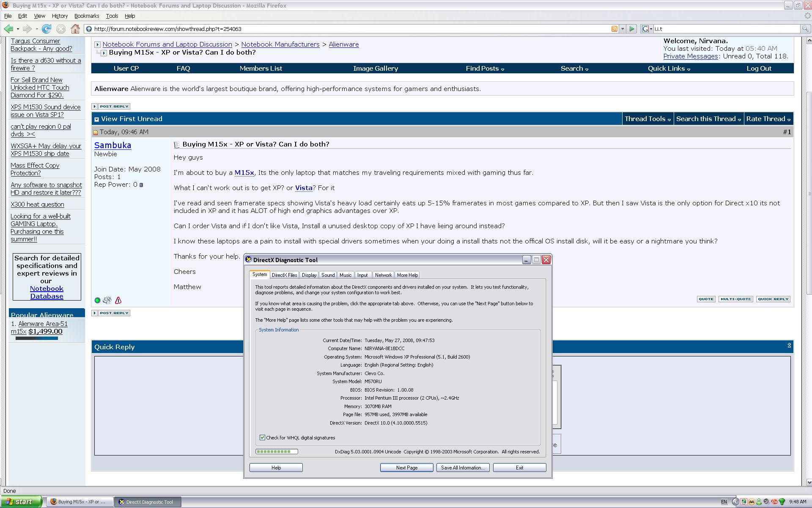Image resolution: width=812 pixels, height=508 pixels.
Task: Click Sambuka's Rep Power indicator
Action: pos(141,185)
